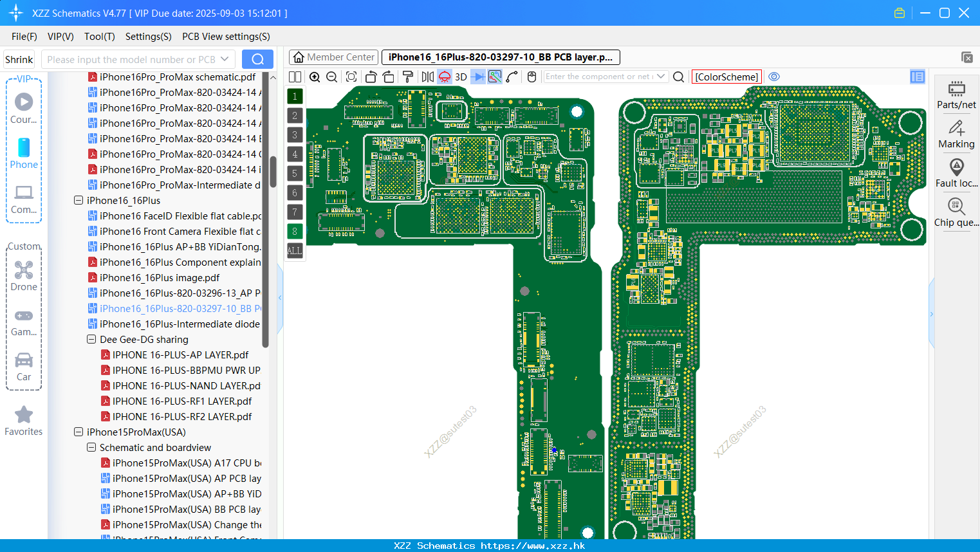The width and height of the screenshot is (980, 552).
Task: Toggle split view layout icon
Action: tap(295, 77)
